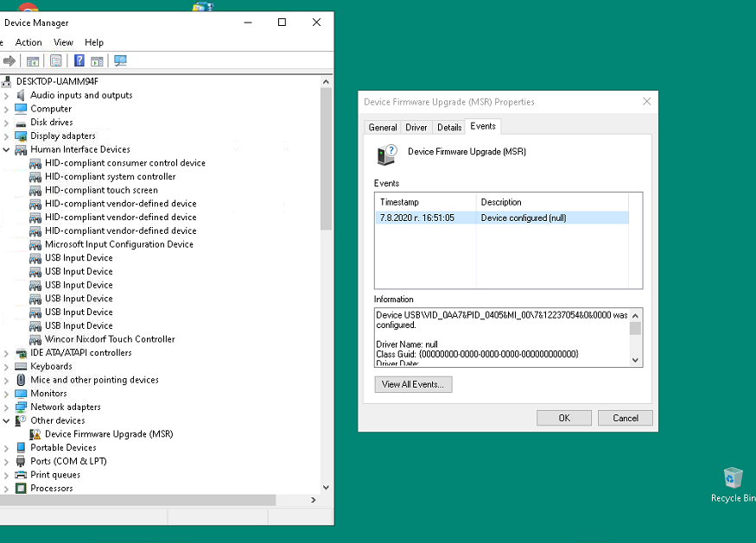This screenshot has height=543, width=756.
Task: Collapse the Human Interface Devices node
Action: pyautogui.click(x=6, y=150)
